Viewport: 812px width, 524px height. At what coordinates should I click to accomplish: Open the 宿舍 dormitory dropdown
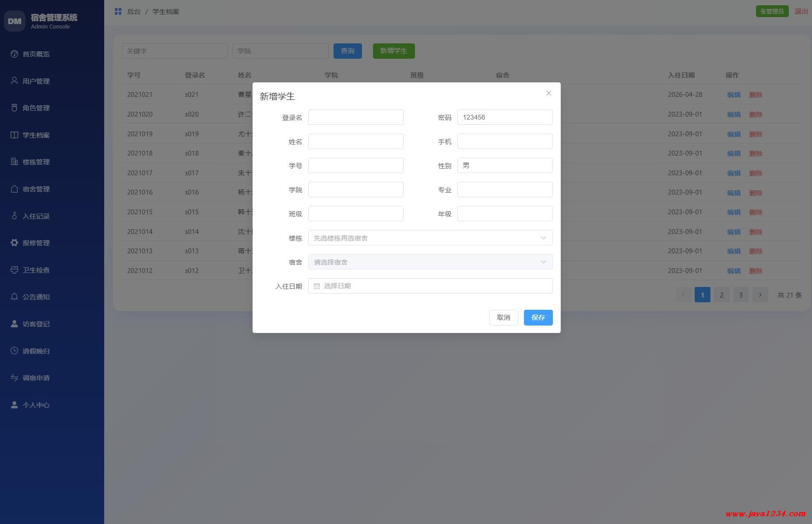[430, 262]
